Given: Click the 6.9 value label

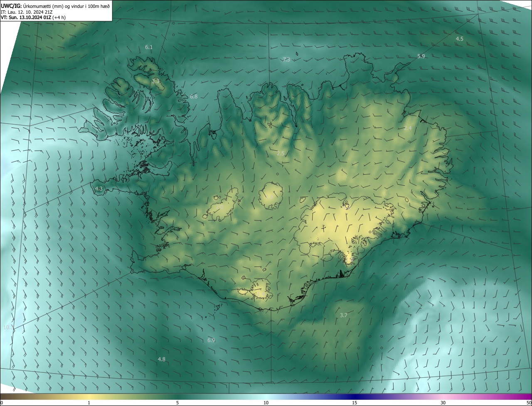Looking at the screenshot, I should tap(211, 340).
